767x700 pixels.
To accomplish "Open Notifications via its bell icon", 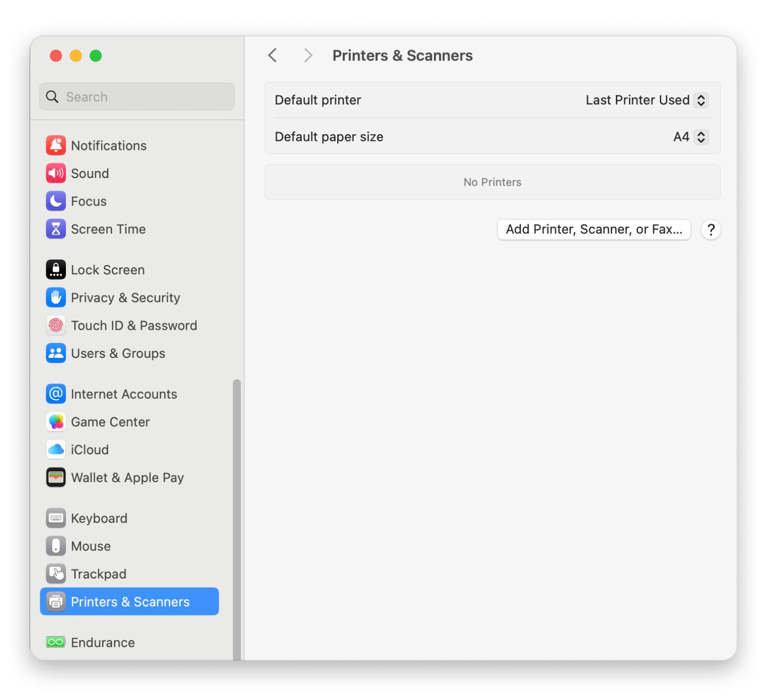I will click(x=56, y=146).
